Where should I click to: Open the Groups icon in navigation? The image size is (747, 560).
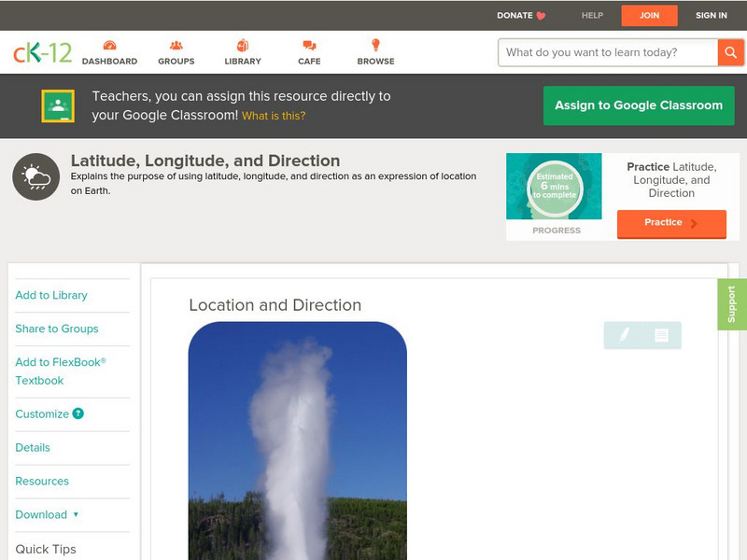coord(176,46)
